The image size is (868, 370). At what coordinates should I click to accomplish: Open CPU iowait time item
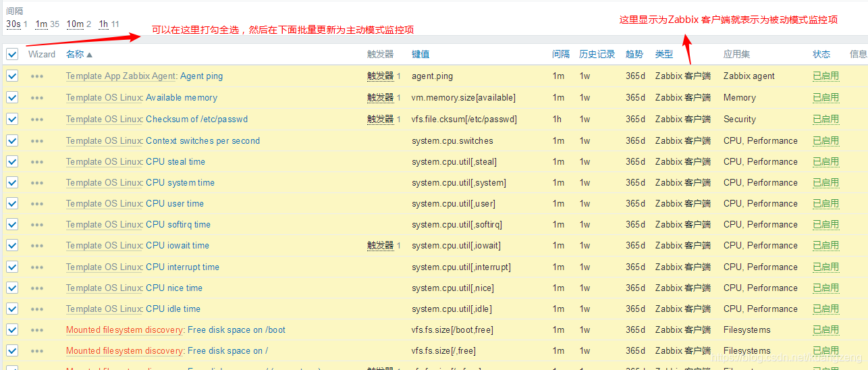tap(178, 246)
